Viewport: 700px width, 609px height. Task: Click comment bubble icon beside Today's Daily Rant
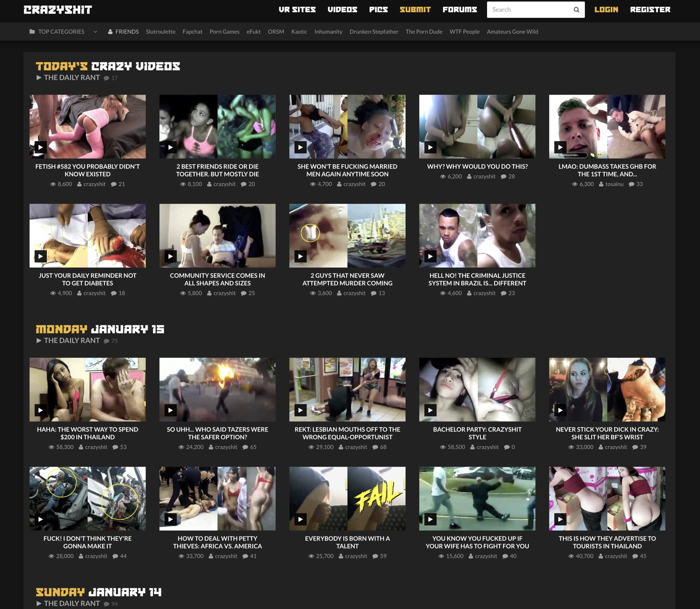pyautogui.click(x=106, y=78)
